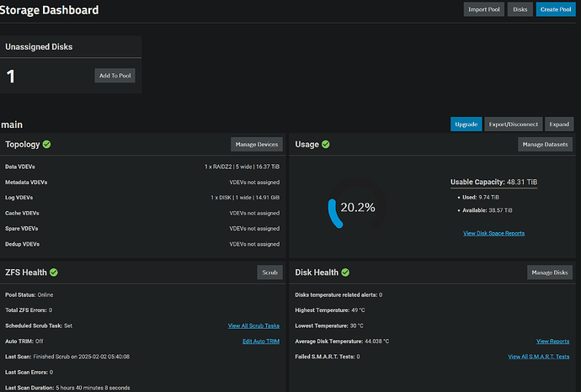The image size is (581, 392).
Task: Select the Spare VDEVs row label
Action: coord(22,229)
